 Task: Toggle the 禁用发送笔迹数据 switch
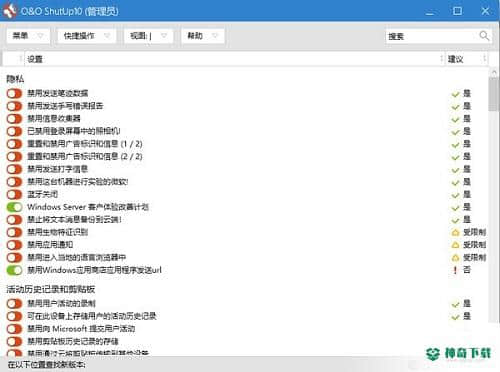14,94
